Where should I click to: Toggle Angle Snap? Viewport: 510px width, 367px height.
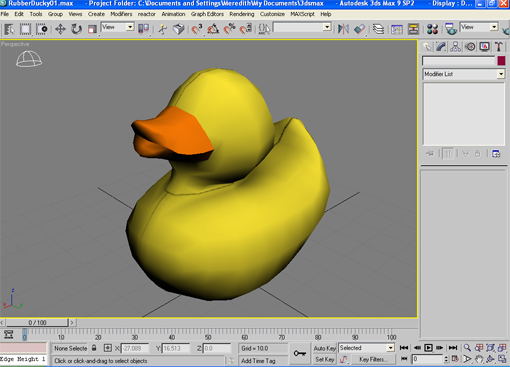pyautogui.click(x=213, y=29)
